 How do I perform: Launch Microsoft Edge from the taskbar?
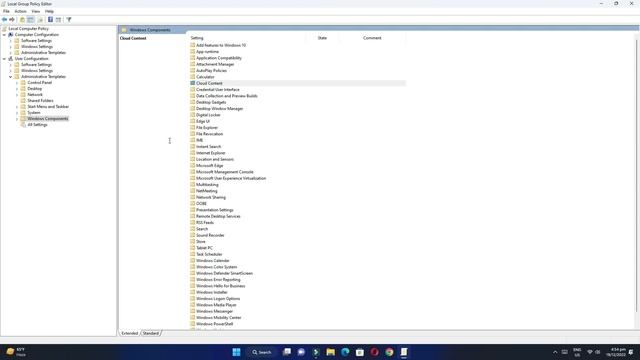click(345, 352)
